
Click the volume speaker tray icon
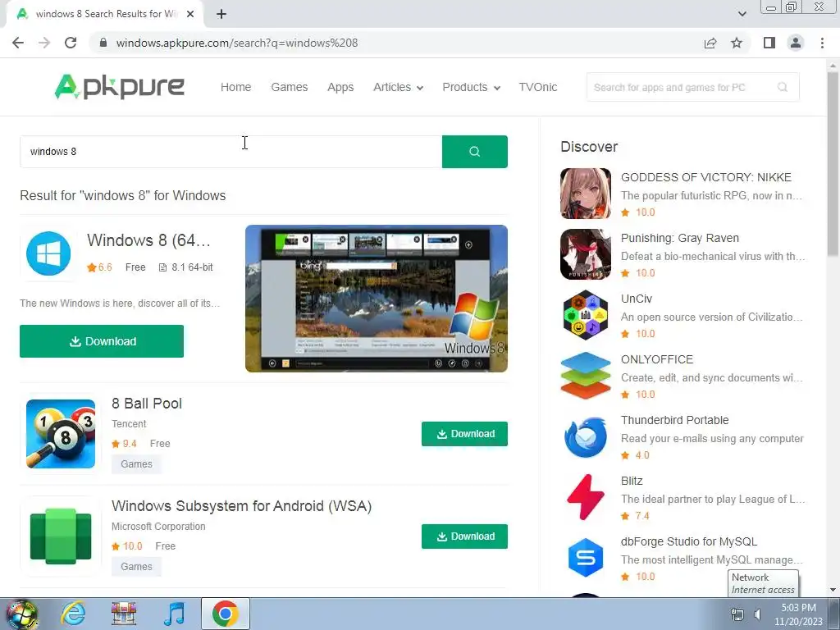click(757, 614)
